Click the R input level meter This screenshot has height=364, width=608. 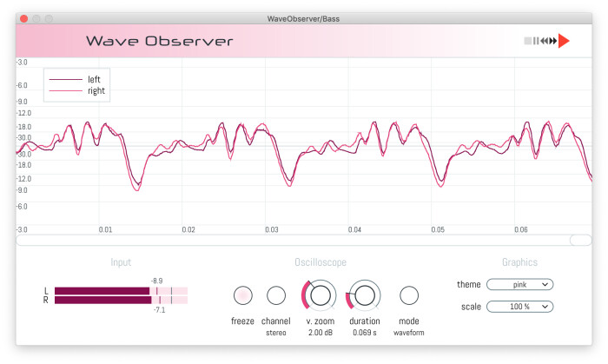tap(121, 300)
